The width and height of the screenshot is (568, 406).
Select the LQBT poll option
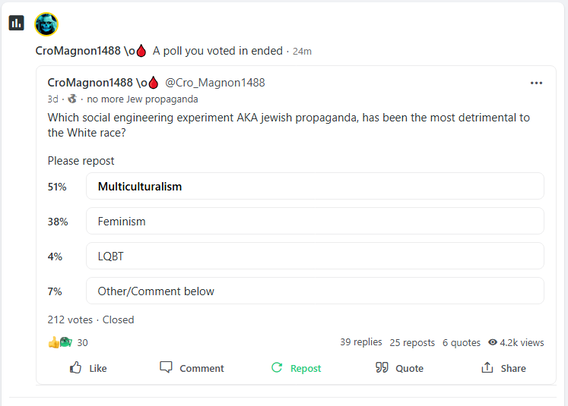[x=315, y=256]
